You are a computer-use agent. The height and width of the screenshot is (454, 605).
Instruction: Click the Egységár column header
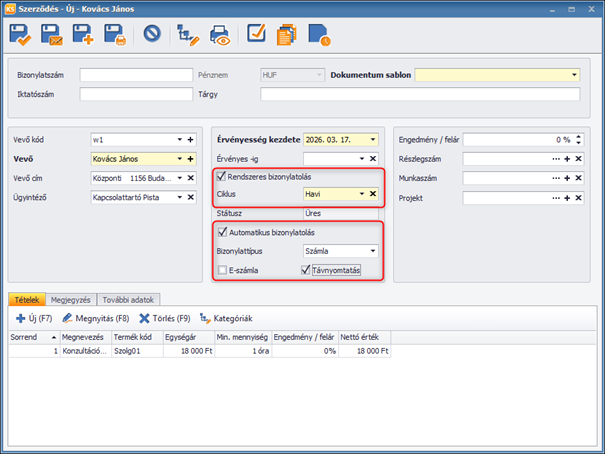click(189, 337)
